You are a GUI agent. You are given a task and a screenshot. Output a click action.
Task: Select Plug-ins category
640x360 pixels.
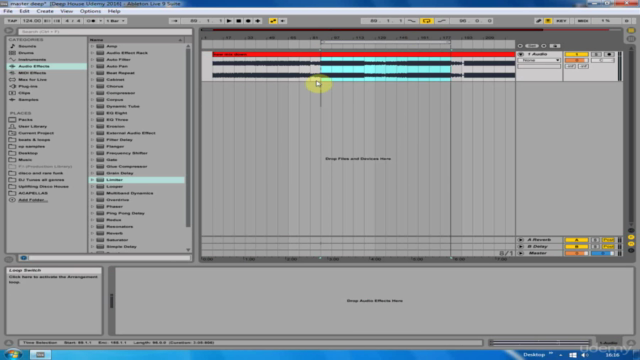pos(28,86)
